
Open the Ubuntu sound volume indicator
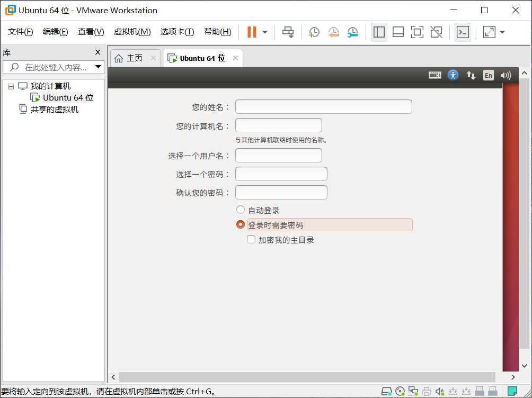point(506,75)
